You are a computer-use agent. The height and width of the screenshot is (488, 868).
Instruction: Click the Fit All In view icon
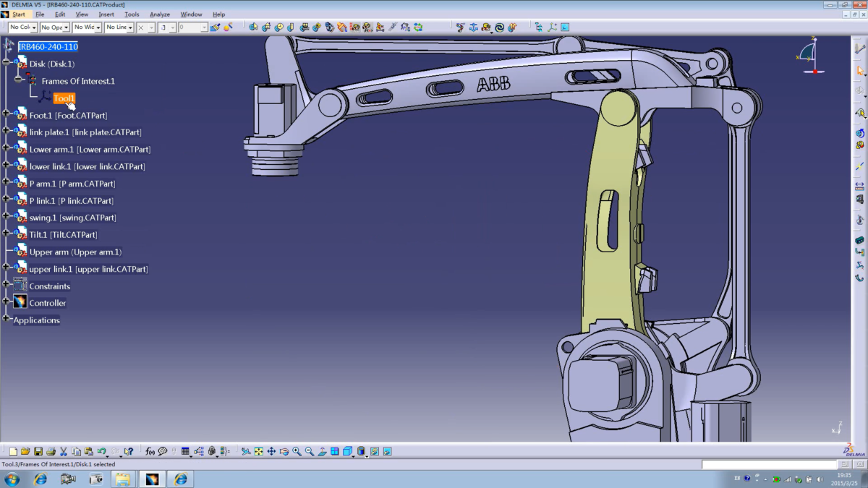pyautogui.click(x=259, y=452)
